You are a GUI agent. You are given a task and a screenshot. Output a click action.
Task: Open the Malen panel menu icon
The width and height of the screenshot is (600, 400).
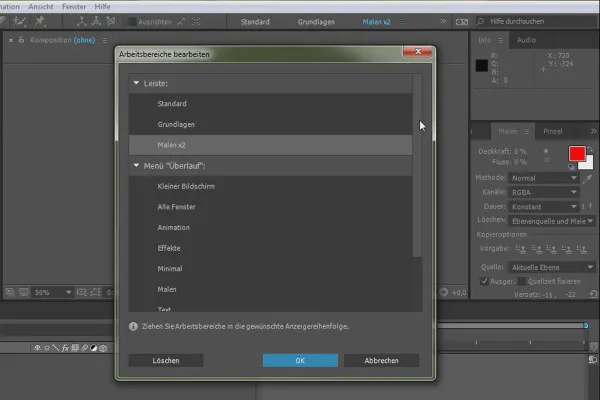[527, 132]
